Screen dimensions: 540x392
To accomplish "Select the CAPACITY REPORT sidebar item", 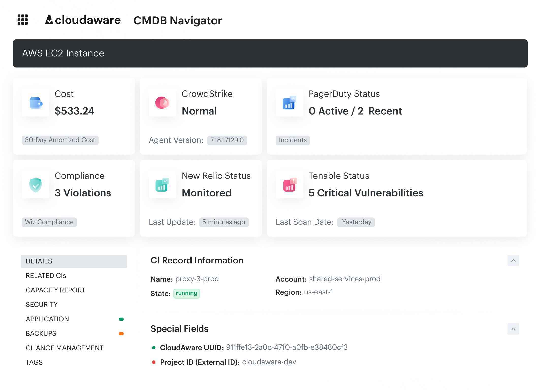I will (x=55, y=290).
